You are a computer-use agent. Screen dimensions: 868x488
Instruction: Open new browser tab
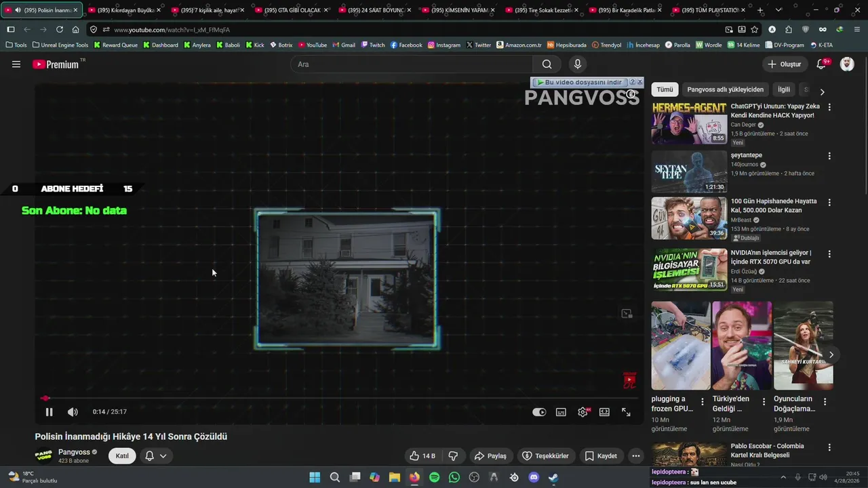click(759, 10)
